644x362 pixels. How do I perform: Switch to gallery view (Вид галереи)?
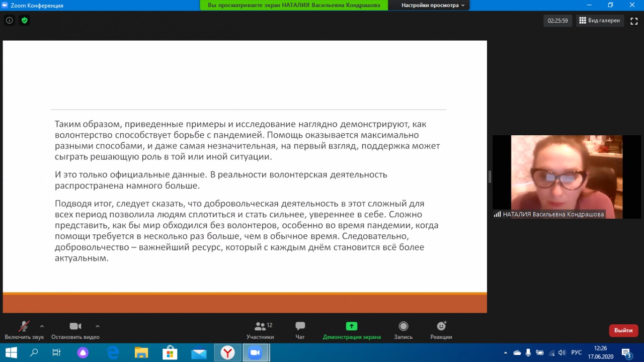coord(599,21)
